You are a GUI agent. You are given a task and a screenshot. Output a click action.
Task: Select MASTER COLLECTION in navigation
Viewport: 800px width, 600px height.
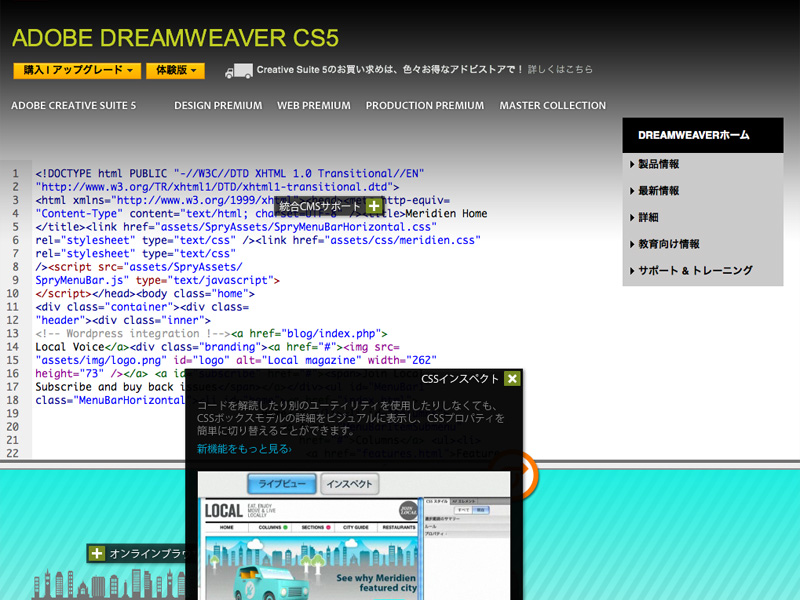(x=553, y=106)
